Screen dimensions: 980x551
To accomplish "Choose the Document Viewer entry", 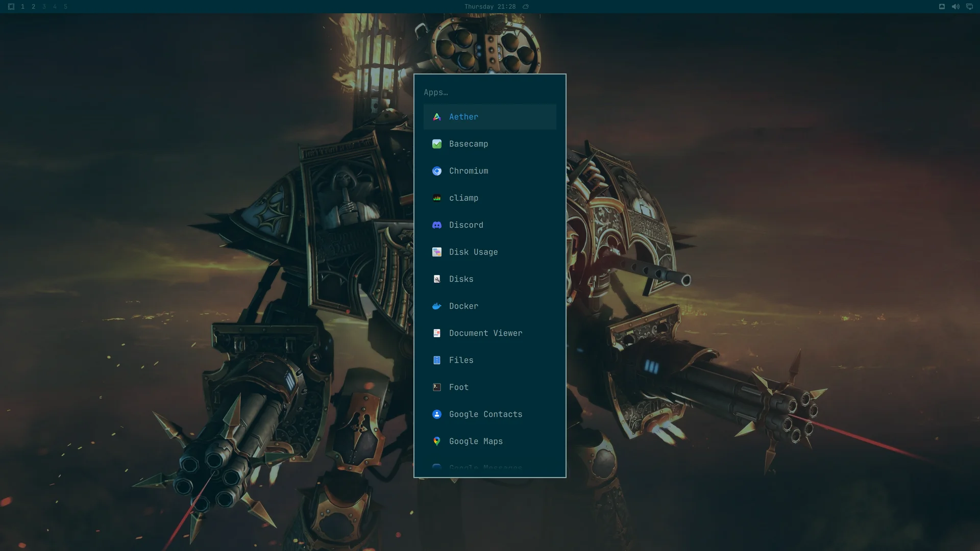I will [x=489, y=333].
